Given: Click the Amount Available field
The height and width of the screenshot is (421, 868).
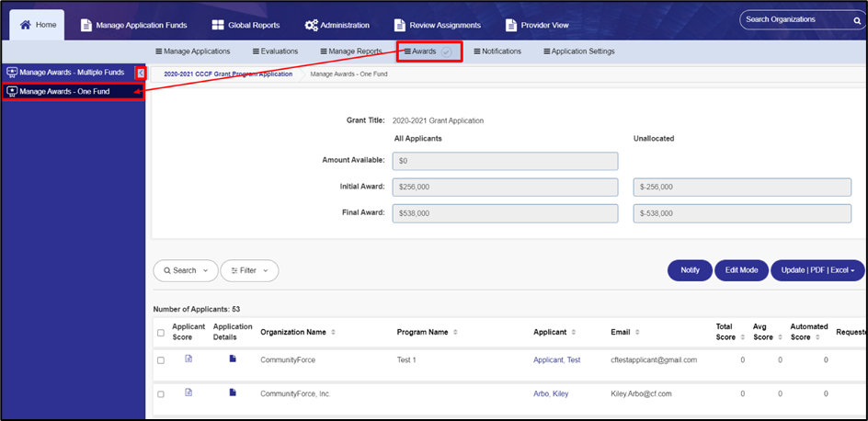Looking at the screenshot, I should click(x=505, y=161).
